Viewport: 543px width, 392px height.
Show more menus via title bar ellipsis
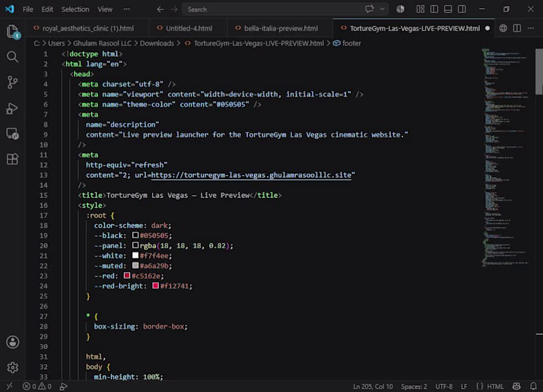[x=127, y=9]
